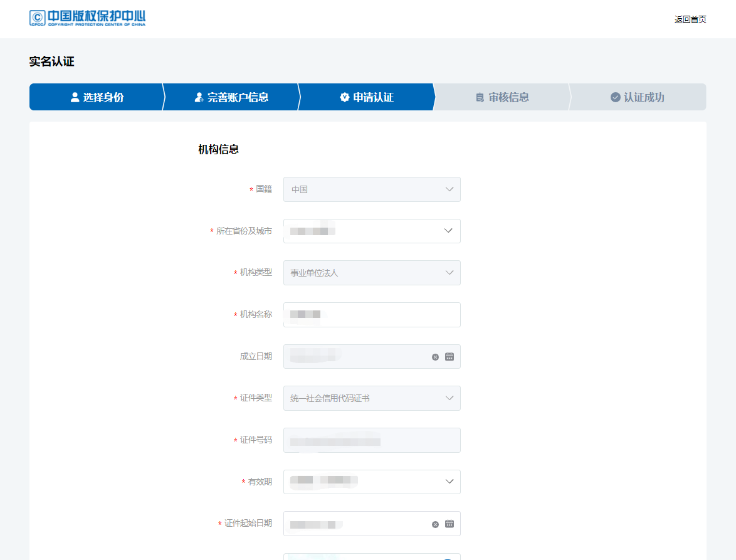Click the 实名认证 page title
The height and width of the screenshot is (560, 736).
pyautogui.click(x=51, y=61)
